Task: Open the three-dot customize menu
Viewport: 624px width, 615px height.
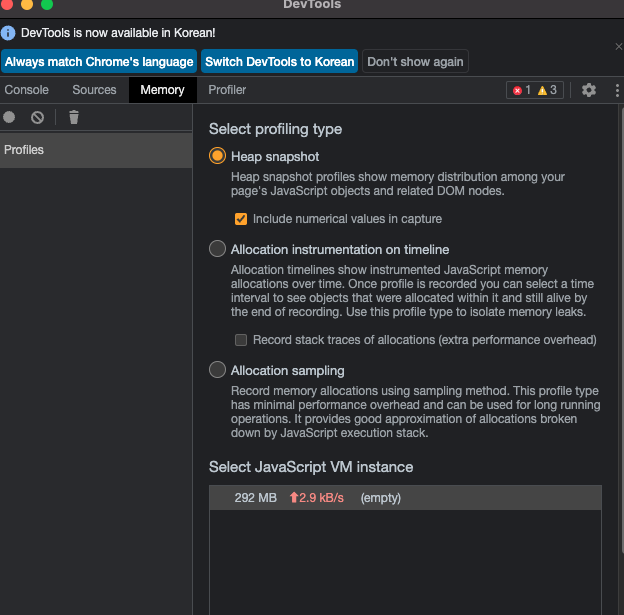Action: click(617, 90)
